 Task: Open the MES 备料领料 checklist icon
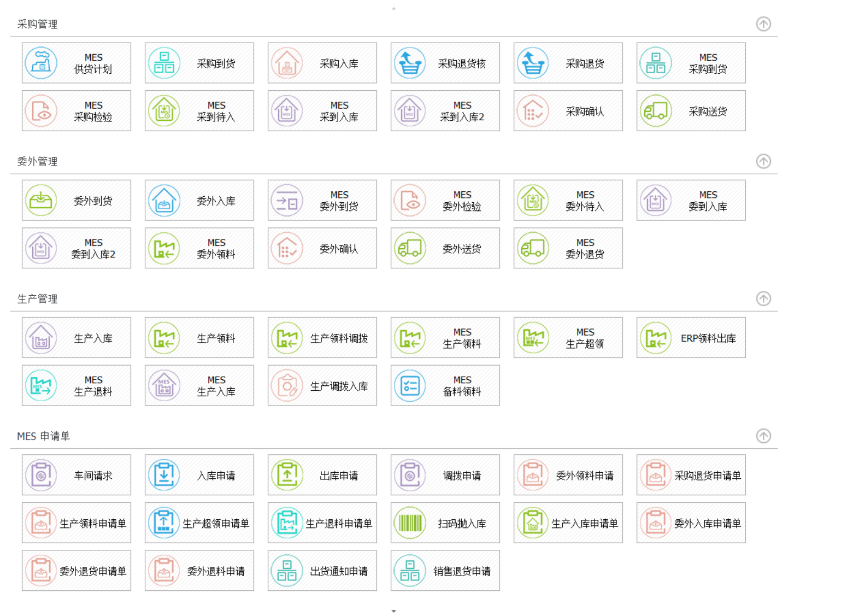pos(410,386)
